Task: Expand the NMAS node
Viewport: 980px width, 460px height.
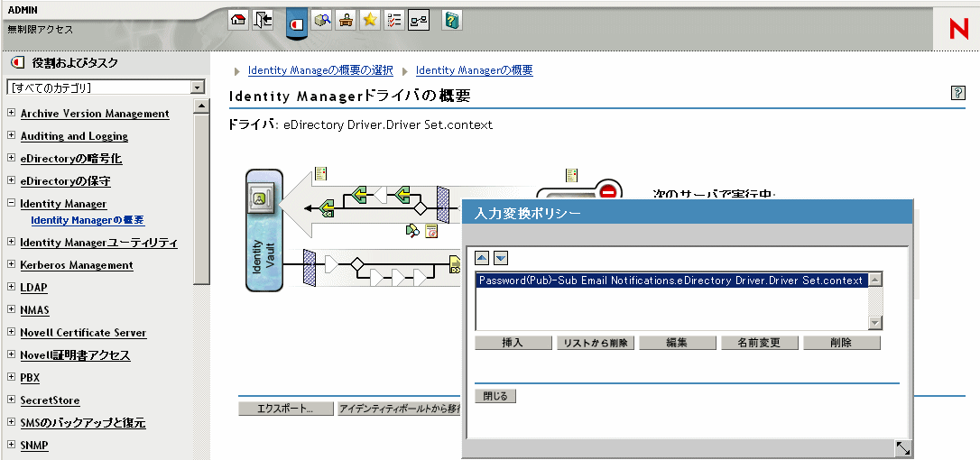Action: (11, 309)
